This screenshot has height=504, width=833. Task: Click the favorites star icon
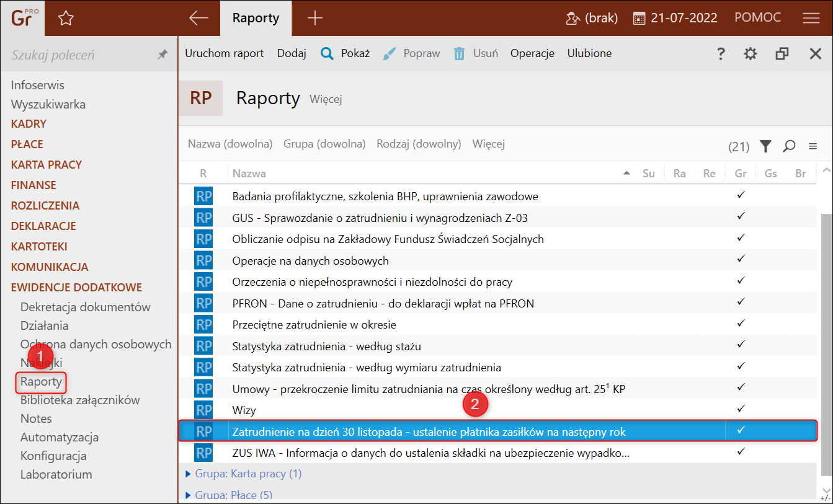click(x=66, y=19)
